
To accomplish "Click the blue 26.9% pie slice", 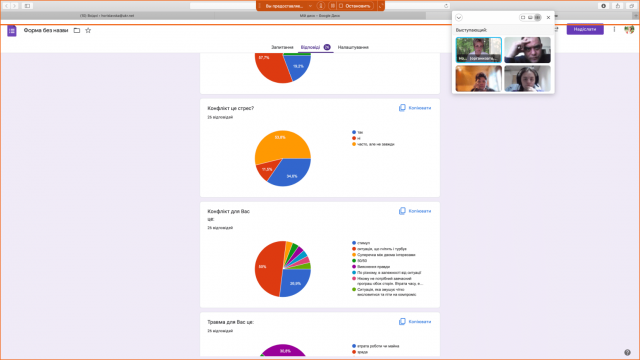I will click(295, 283).
